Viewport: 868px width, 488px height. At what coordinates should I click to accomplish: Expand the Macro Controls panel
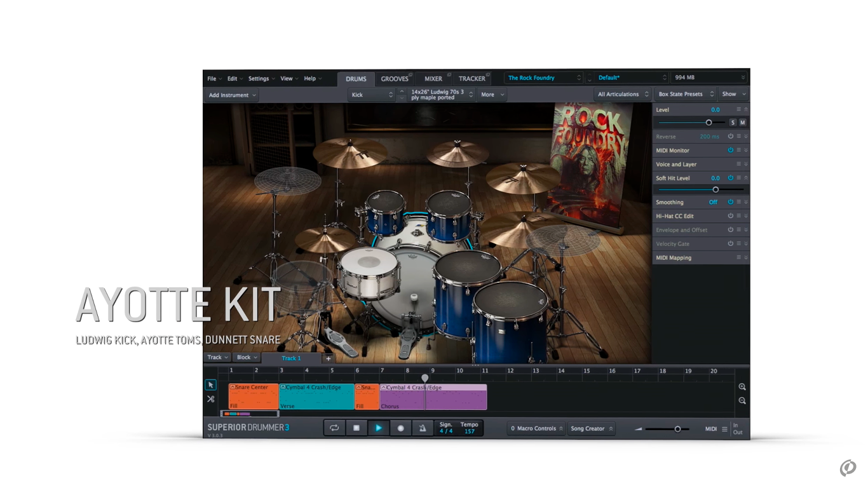click(537, 429)
